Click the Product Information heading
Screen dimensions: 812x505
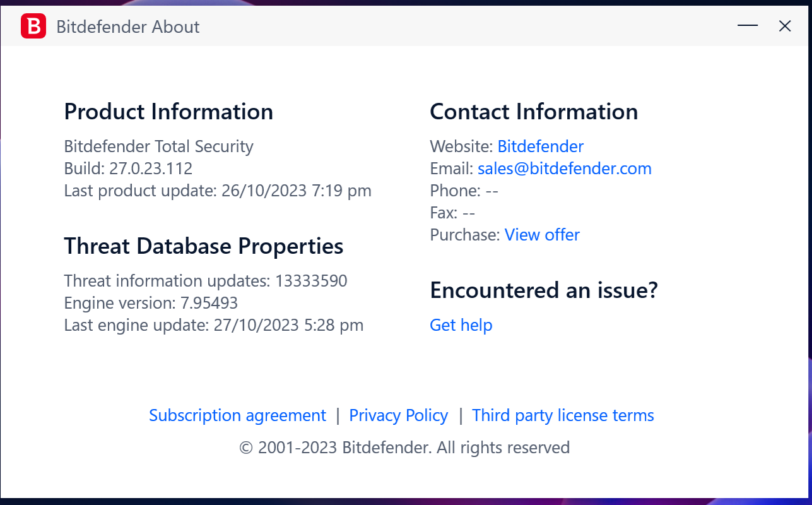pyautogui.click(x=168, y=112)
